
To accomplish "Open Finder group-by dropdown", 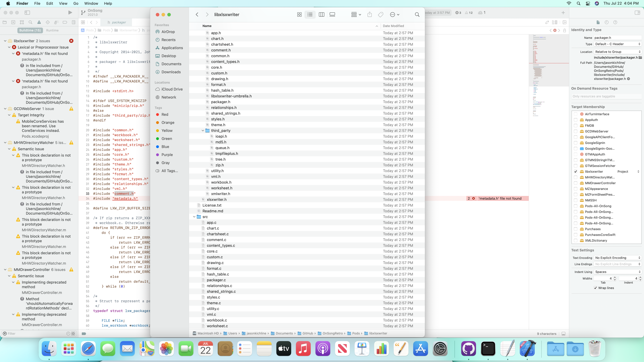I will tap(356, 15).
